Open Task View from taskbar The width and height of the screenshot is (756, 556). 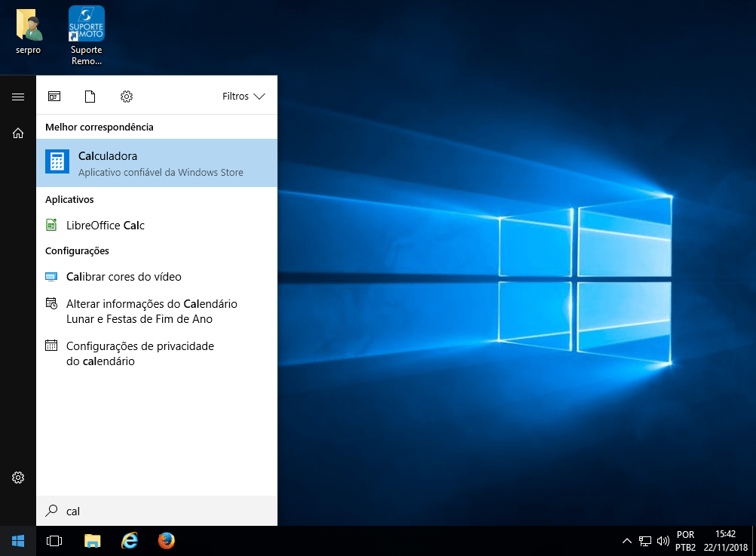click(54, 541)
